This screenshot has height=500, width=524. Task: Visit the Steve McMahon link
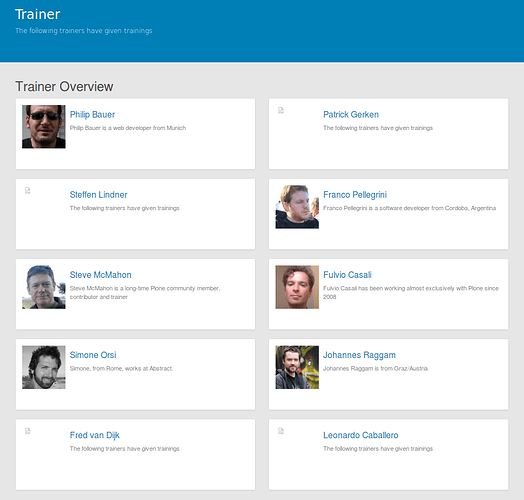(100, 275)
